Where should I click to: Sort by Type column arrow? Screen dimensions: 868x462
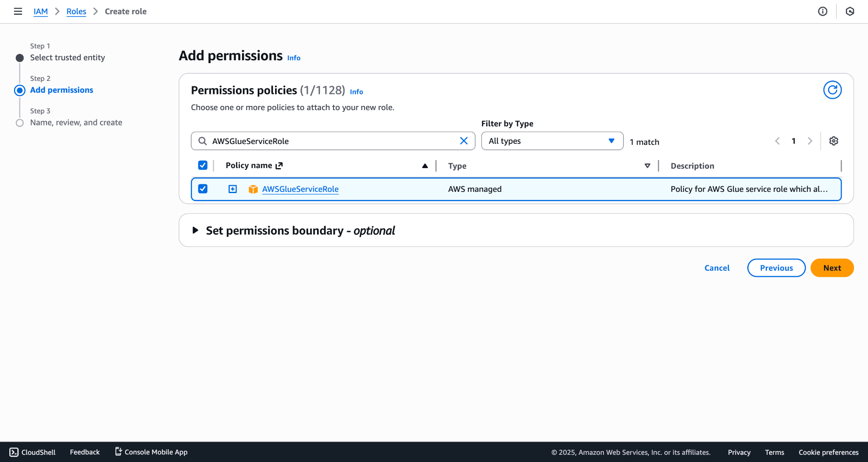pyautogui.click(x=647, y=166)
